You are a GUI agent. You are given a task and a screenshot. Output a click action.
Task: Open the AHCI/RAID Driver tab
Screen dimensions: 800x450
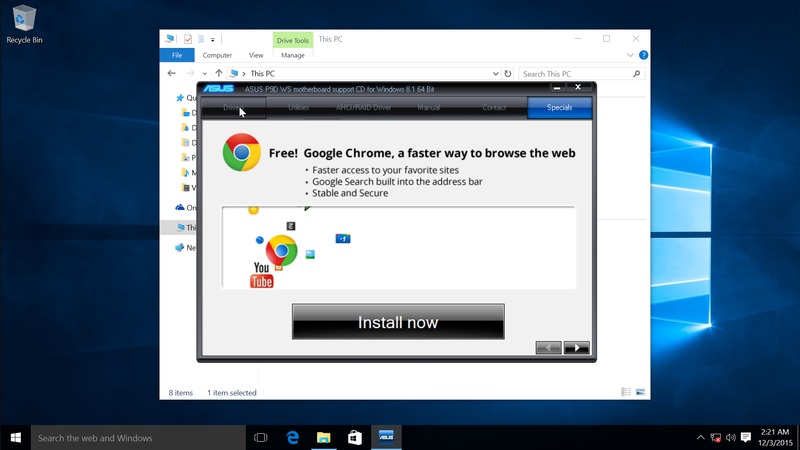click(363, 107)
